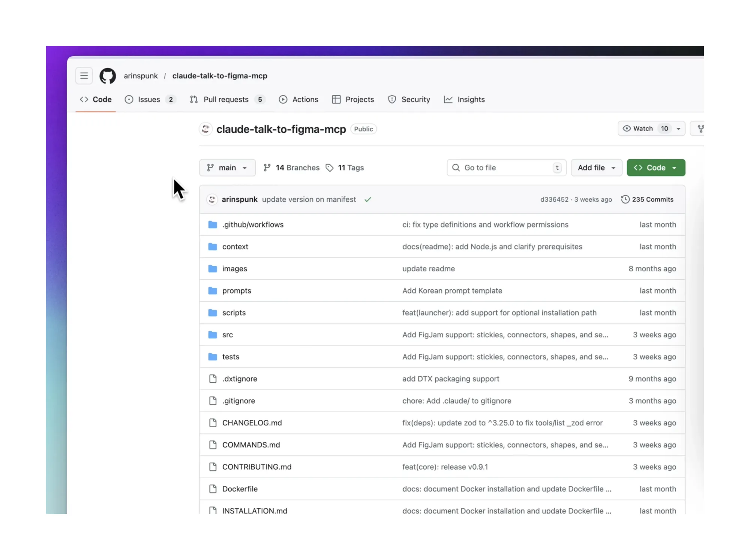
Task: Click the tag icon beside 11 Tags
Action: [330, 168]
